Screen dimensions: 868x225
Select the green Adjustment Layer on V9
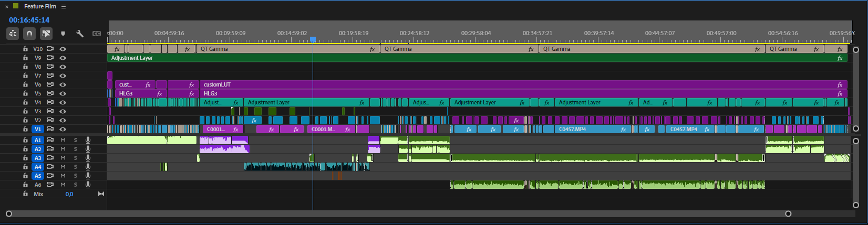point(477,58)
